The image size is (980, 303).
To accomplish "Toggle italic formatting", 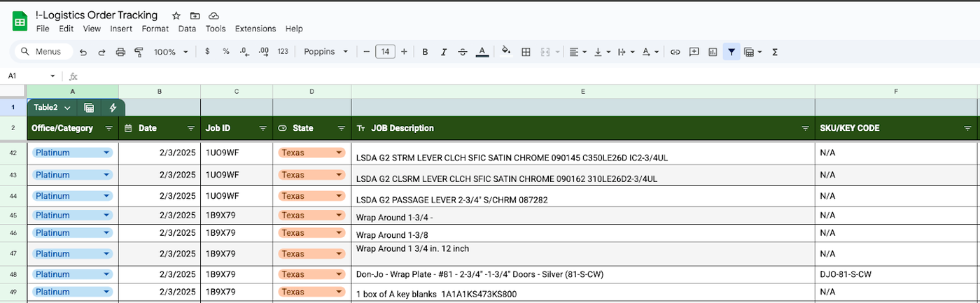I will (444, 52).
